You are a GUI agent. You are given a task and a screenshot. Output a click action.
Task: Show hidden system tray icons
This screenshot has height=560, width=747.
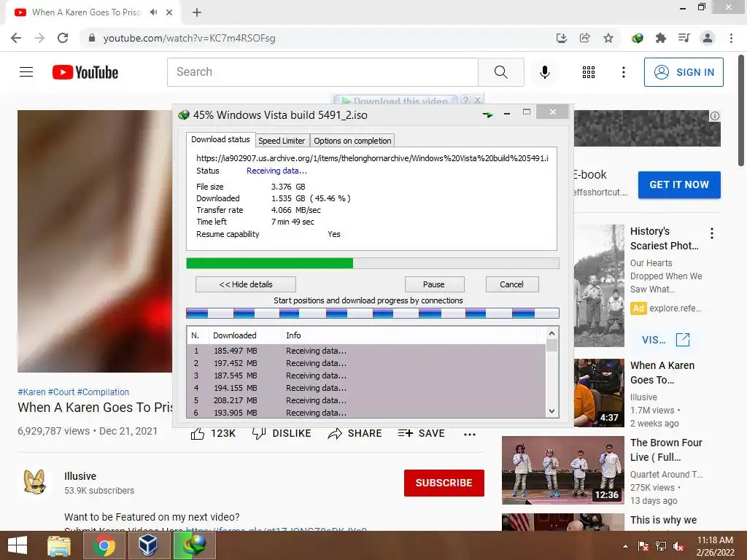pos(625,546)
